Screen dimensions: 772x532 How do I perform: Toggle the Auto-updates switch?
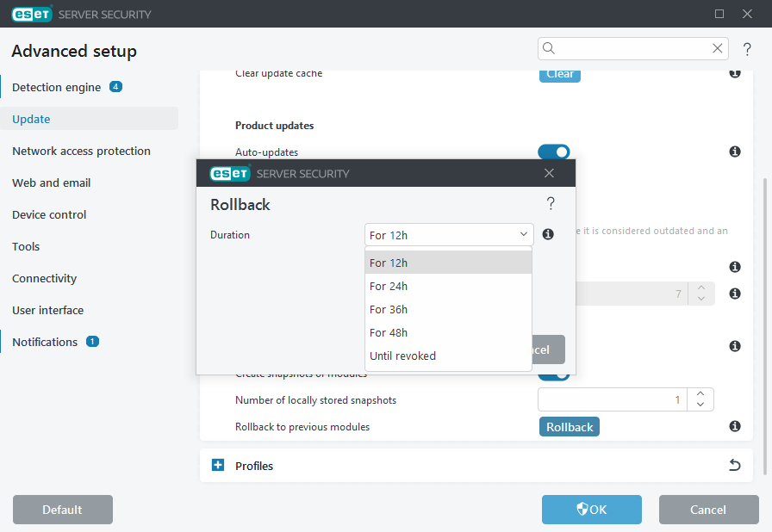coord(554,152)
